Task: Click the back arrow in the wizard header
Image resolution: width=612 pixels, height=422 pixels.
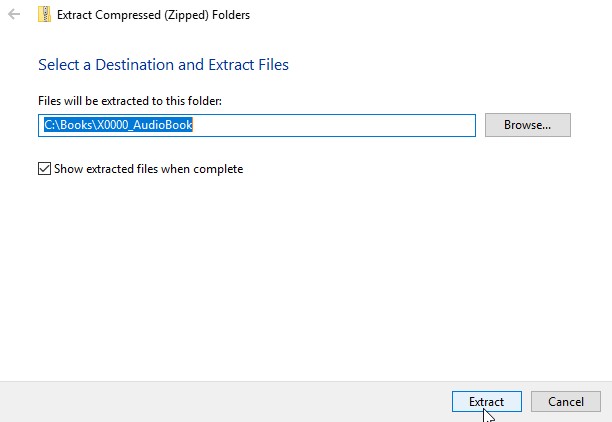Action: [x=14, y=15]
